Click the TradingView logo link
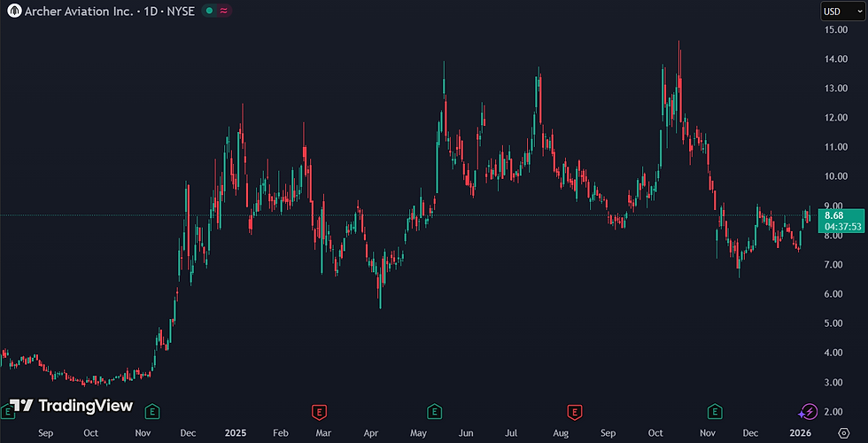The height and width of the screenshot is (443, 868). click(x=72, y=406)
